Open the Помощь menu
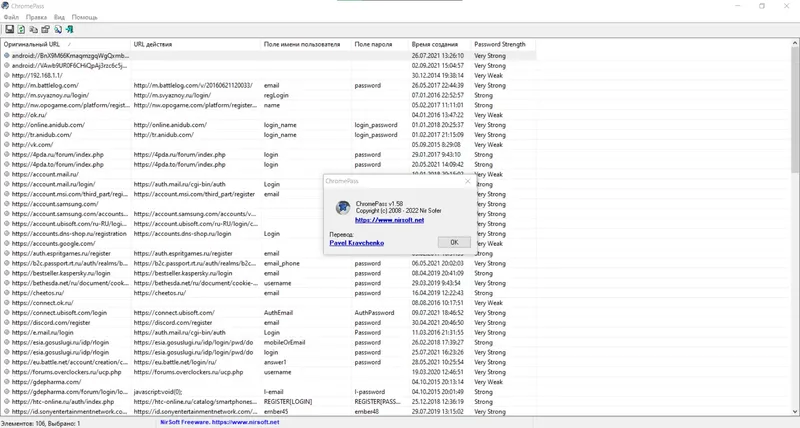Viewport: 800px width, 428px height. point(85,18)
